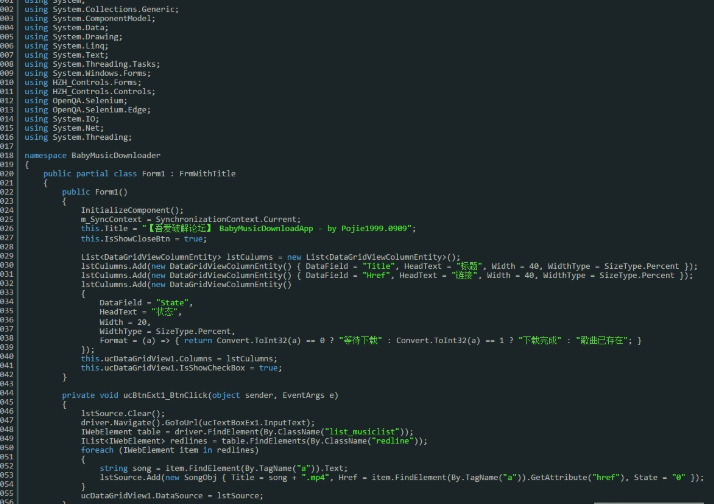Viewport: 714px width, 504px height.
Task: Click line number 020 in gutter
Action: click(7, 173)
